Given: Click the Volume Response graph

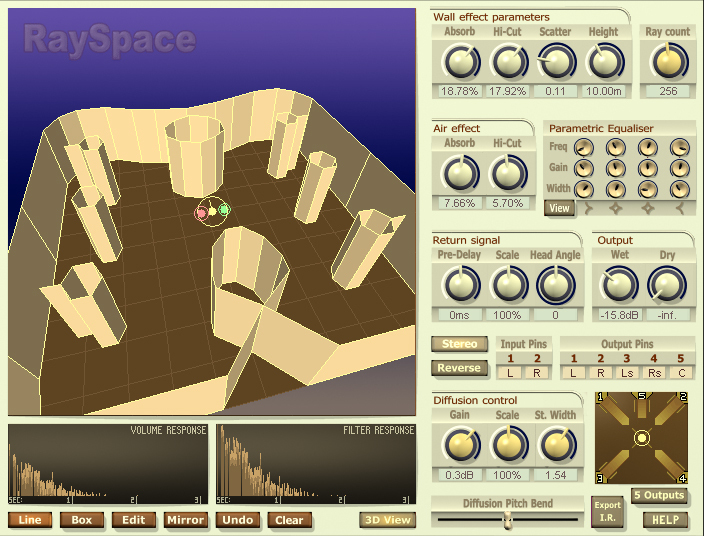Looking at the screenshot, I should [108, 464].
